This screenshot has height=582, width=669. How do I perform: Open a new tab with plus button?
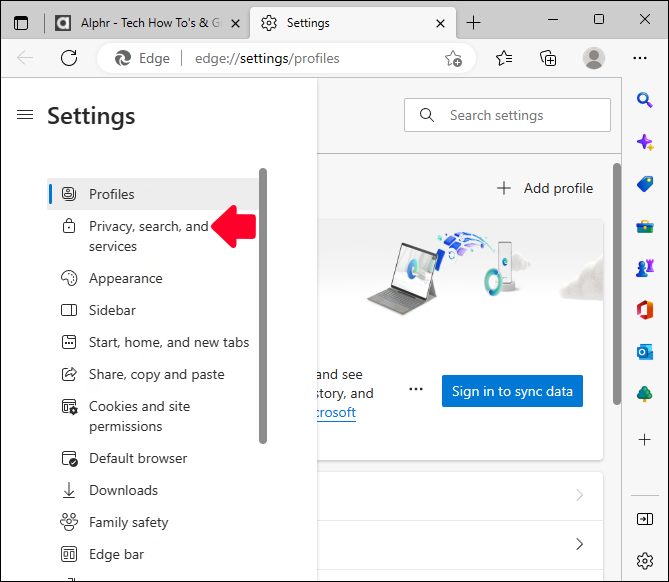[x=473, y=23]
